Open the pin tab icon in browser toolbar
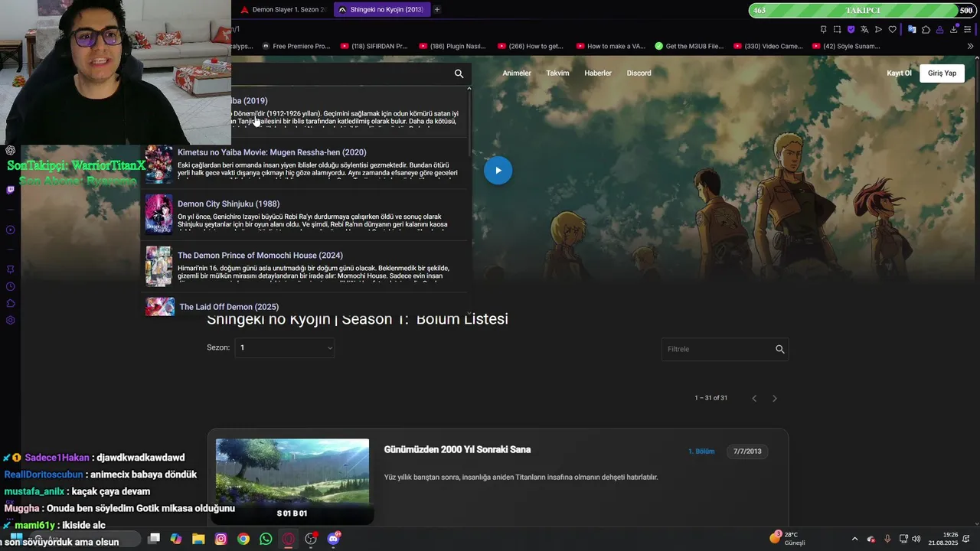980x551 pixels. click(x=823, y=29)
